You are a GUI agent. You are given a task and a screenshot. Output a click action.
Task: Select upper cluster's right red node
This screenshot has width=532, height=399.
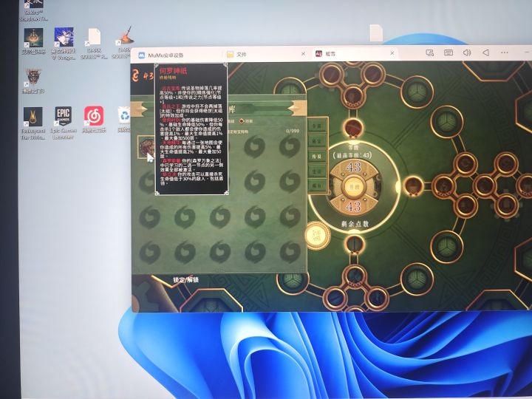pos(373,74)
